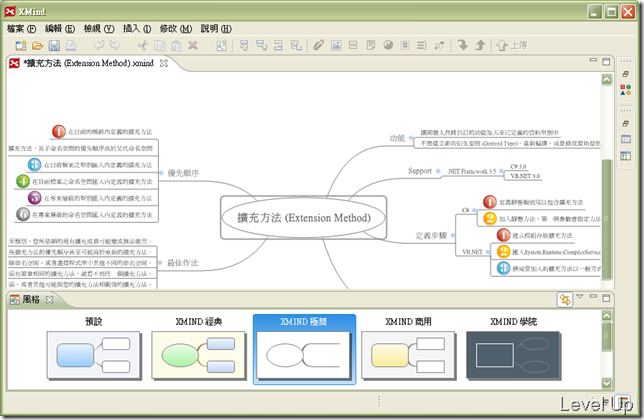This screenshot has width=644, height=420.
Task: Toggle link with editor in 風格 panel
Action: click(x=565, y=300)
